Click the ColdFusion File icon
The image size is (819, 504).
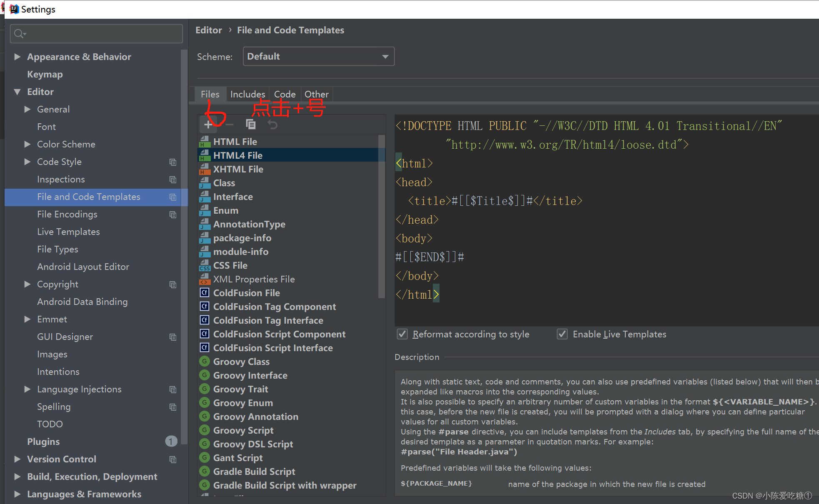(204, 293)
